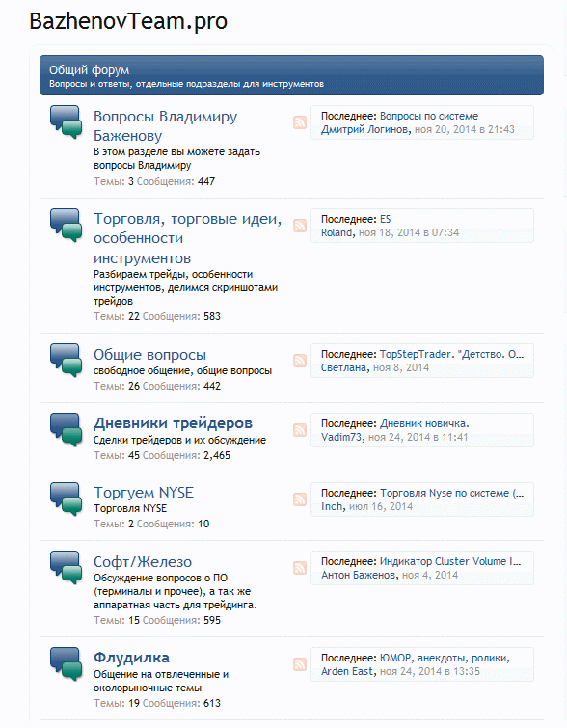View profile of Антон Баженов
The width and height of the screenshot is (567, 728).
click(359, 575)
